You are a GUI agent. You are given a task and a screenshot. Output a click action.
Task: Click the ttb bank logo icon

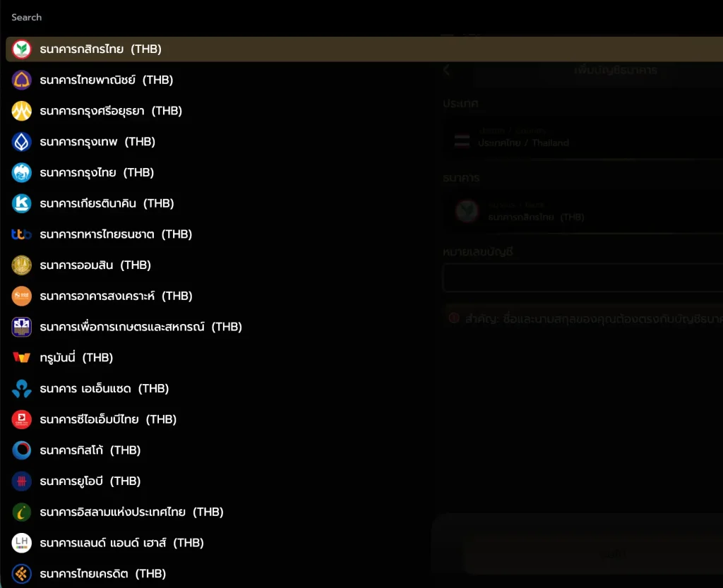coord(22,234)
